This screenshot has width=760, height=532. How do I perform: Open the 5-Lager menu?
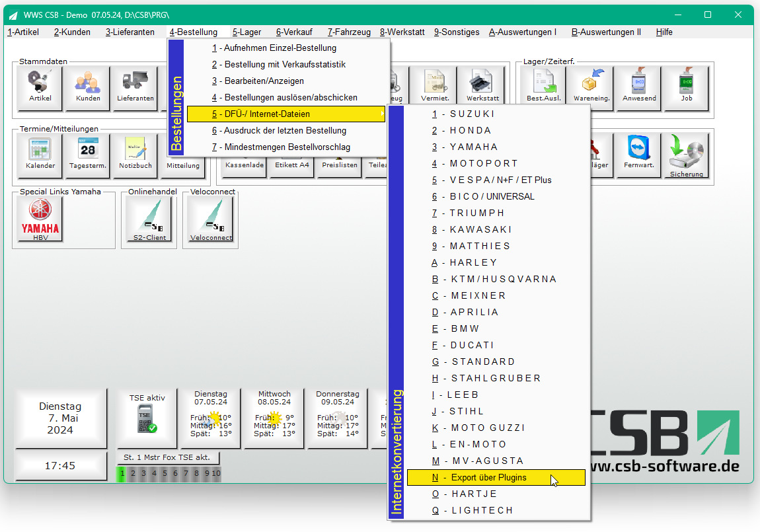tap(247, 32)
